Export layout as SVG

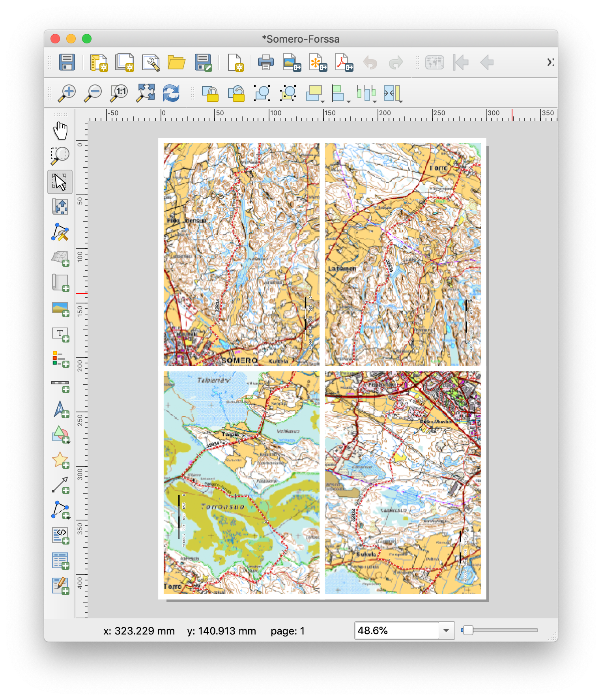318,62
